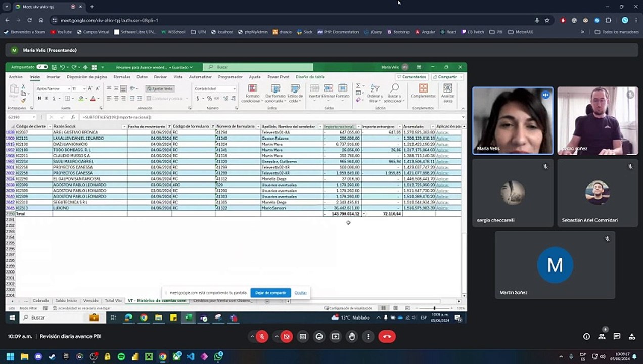643x364 pixels.
Task: Click the Comentarios button in Excel
Action: point(411,77)
